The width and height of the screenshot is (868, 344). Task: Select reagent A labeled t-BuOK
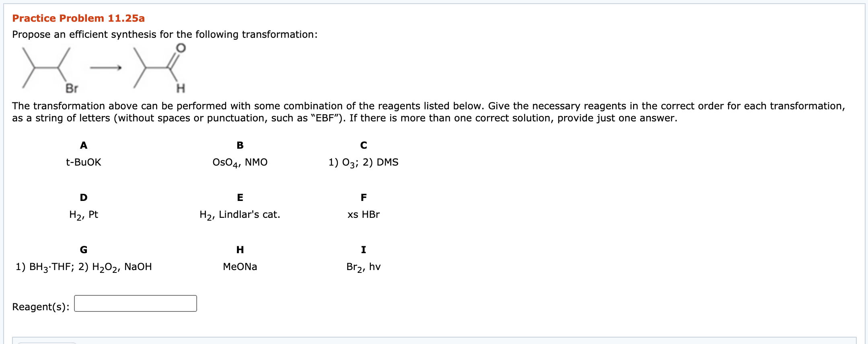[x=83, y=162]
